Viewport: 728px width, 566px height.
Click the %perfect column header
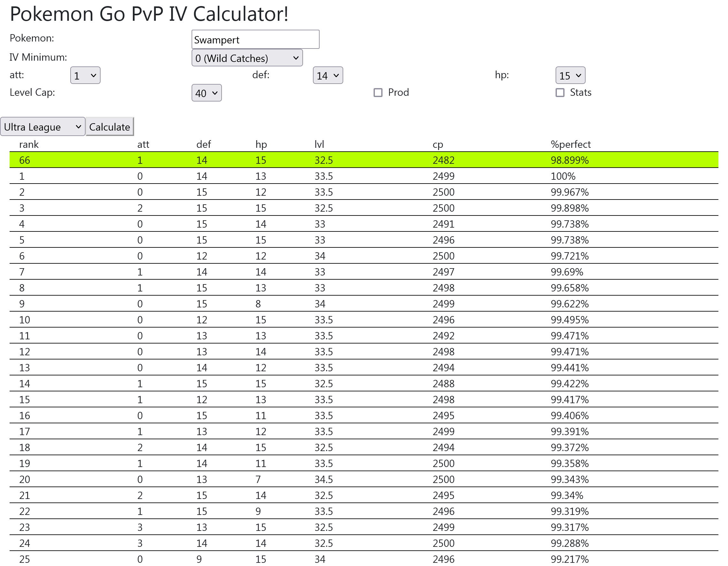click(570, 144)
